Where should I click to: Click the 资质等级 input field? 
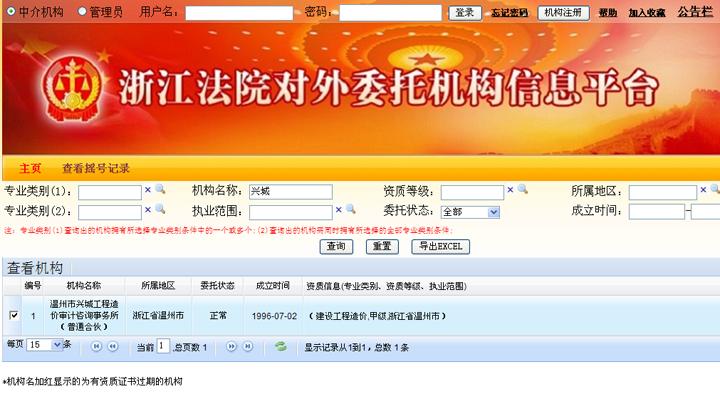(472, 192)
